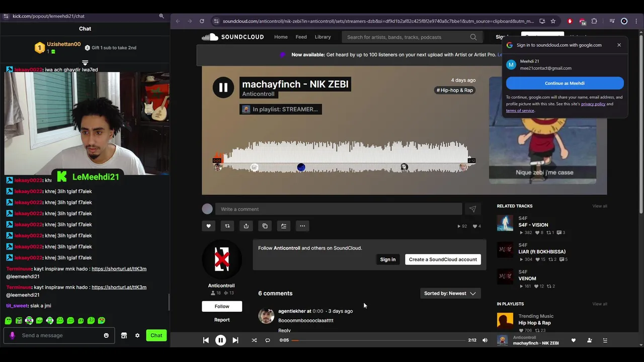Click the zoom icon in Kick popout address bar

(162, 16)
